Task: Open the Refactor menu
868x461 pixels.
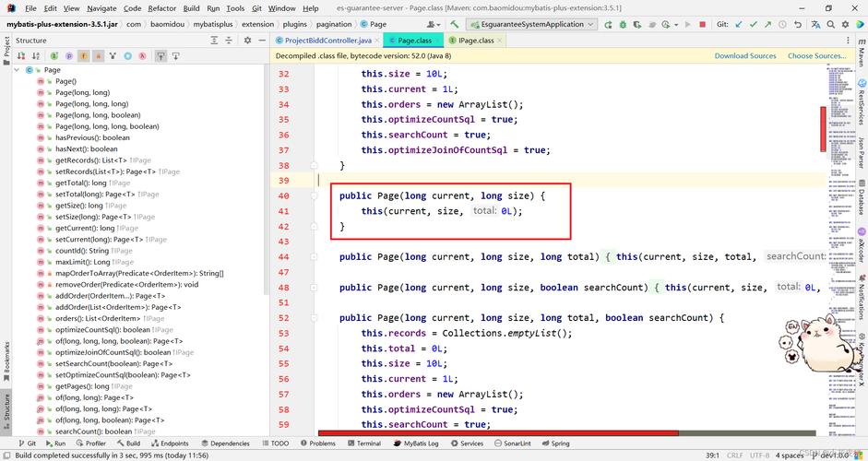Action: (x=161, y=8)
